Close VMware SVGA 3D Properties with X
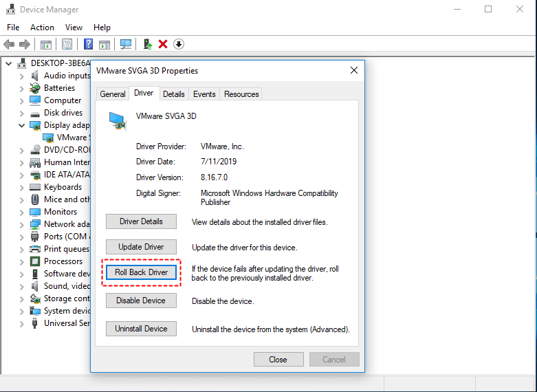Screen dimensions: 537x392 coord(354,70)
